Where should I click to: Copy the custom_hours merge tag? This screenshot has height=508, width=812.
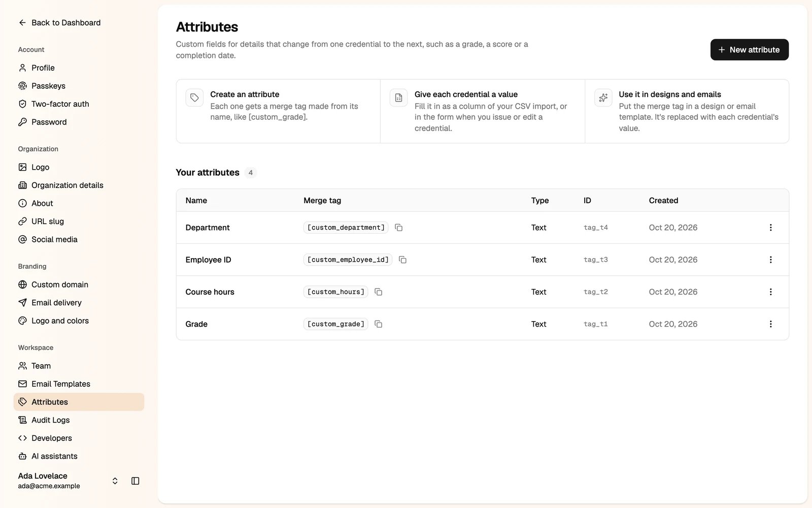[379, 292]
